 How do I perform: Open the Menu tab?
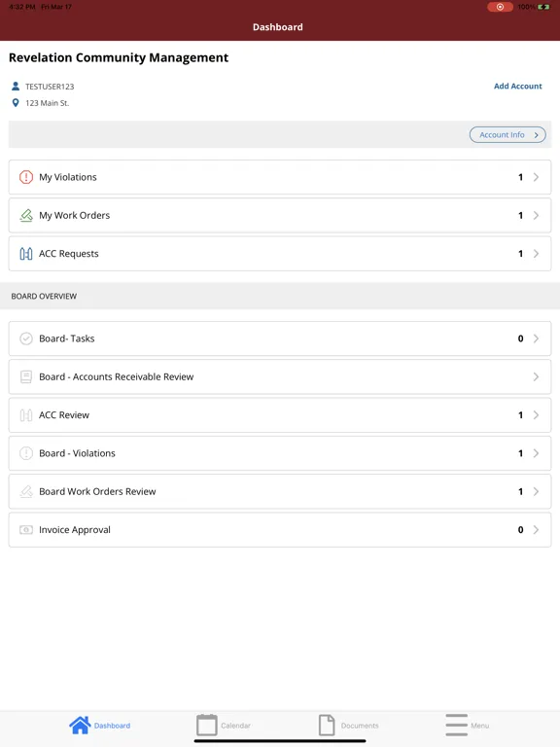point(467,725)
